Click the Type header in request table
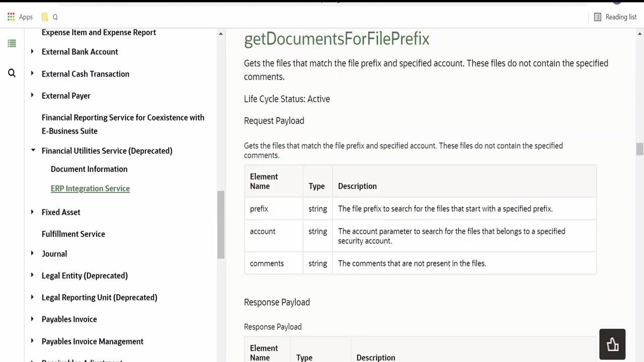 [316, 186]
